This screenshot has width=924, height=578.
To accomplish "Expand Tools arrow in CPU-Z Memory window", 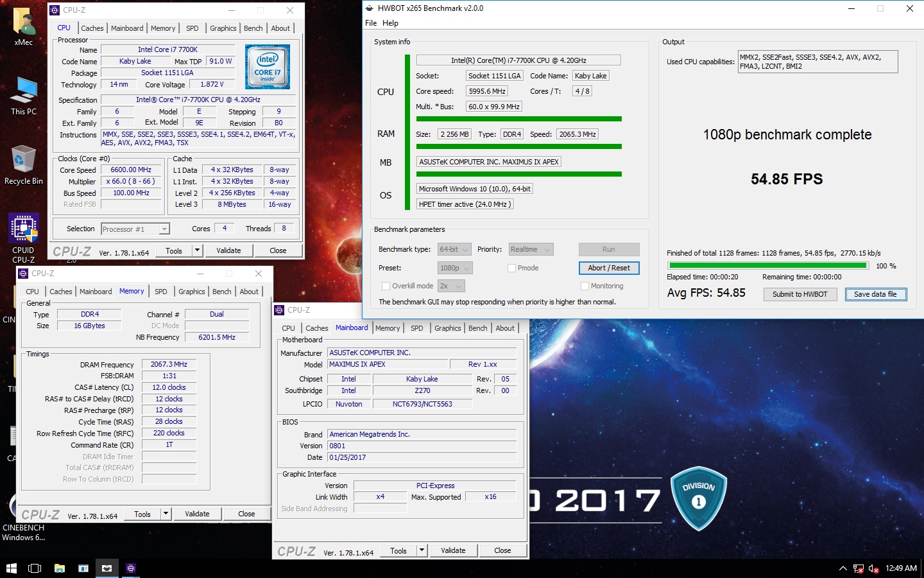I will (x=166, y=514).
